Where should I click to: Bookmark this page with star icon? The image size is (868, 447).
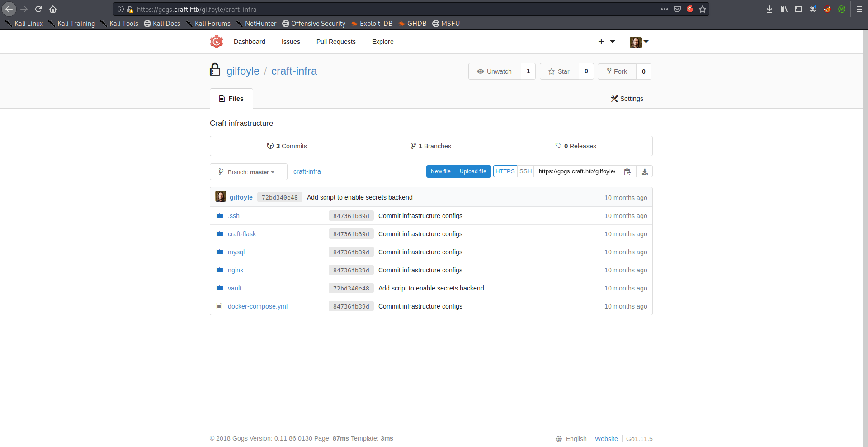coord(702,9)
